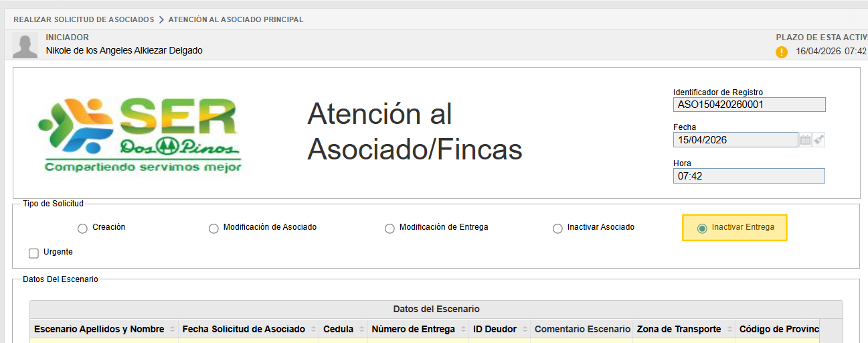This screenshot has height=343, width=868.
Task: Enable the Urgente checkbox
Action: pyautogui.click(x=33, y=253)
